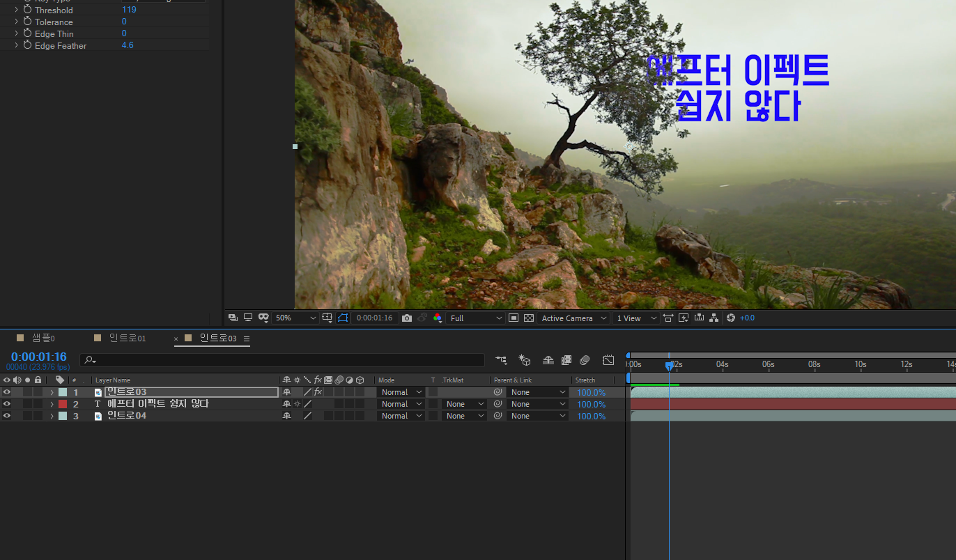Toggle Hide Shy Layers icon
Image resolution: width=956 pixels, height=560 pixels.
click(548, 360)
